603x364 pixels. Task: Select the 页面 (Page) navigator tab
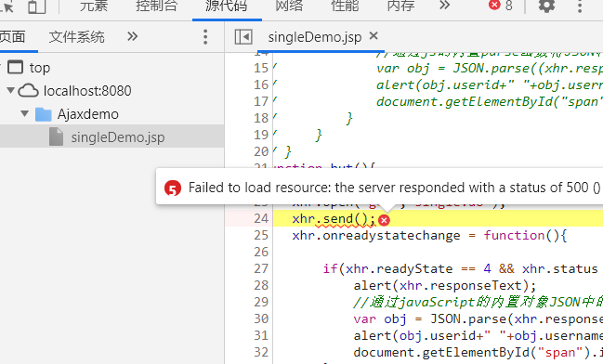[12, 37]
